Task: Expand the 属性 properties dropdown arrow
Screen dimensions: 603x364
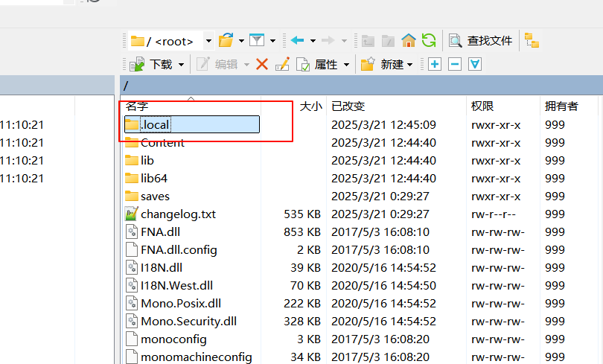Action: [x=346, y=65]
